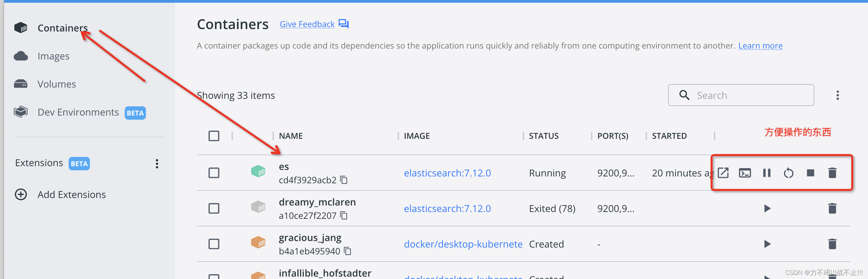Click the green es container icon

tap(258, 171)
